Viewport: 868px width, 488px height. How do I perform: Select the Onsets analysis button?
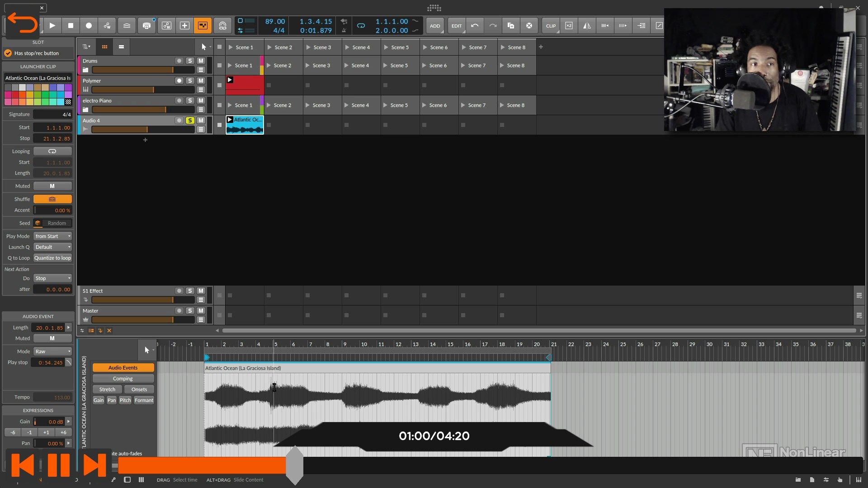tap(138, 389)
